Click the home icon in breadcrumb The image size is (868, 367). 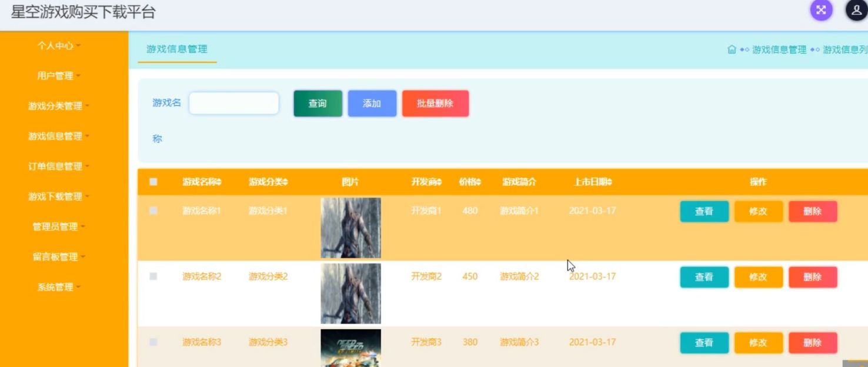click(x=732, y=50)
